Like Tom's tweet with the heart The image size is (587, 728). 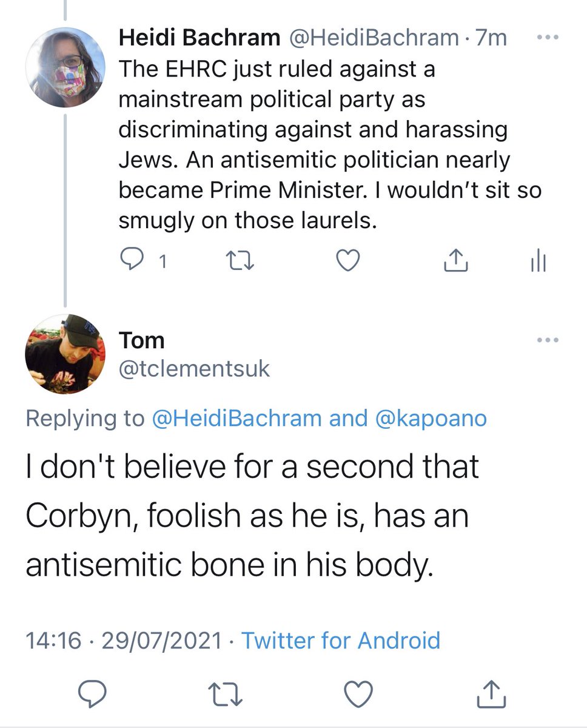point(358,692)
